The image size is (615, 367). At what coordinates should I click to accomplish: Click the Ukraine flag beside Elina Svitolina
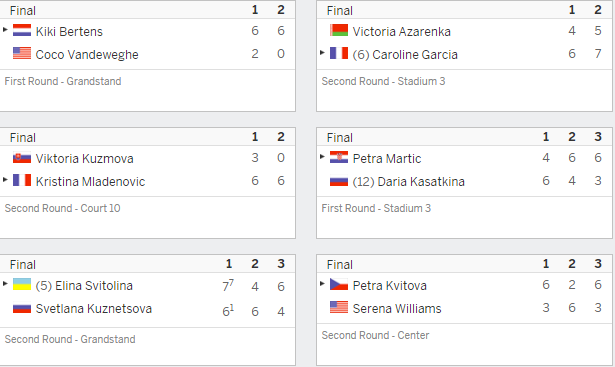point(22,284)
